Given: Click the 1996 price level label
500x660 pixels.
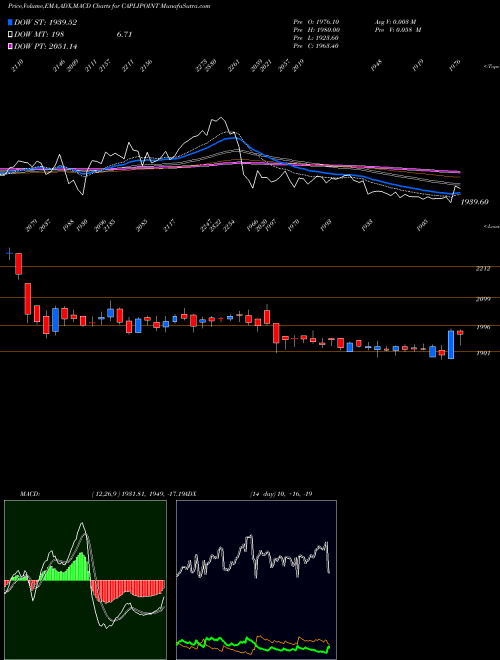Looking at the screenshot, I should pos(483,327).
